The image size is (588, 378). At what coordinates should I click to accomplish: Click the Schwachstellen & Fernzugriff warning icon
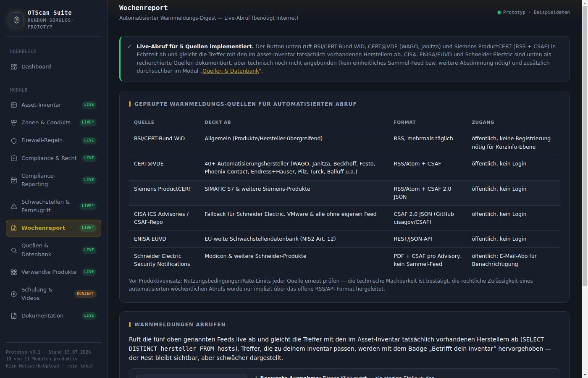point(14,206)
